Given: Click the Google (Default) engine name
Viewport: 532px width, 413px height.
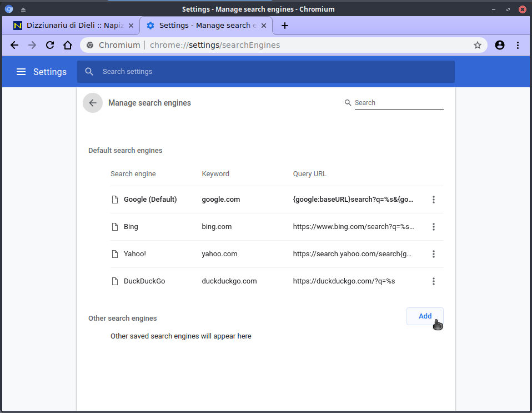Looking at the screenshot, I should click(x=150, y=200).
